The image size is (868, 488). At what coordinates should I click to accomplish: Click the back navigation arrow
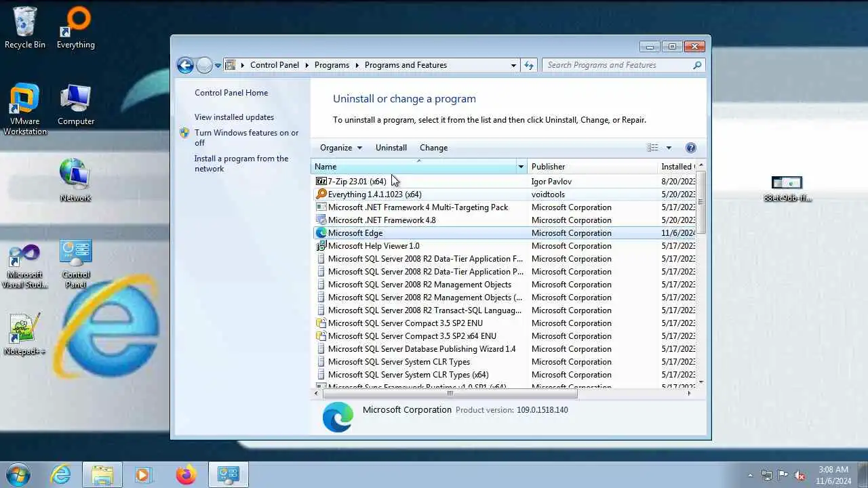pyautogui.click(x=185, y=65)
